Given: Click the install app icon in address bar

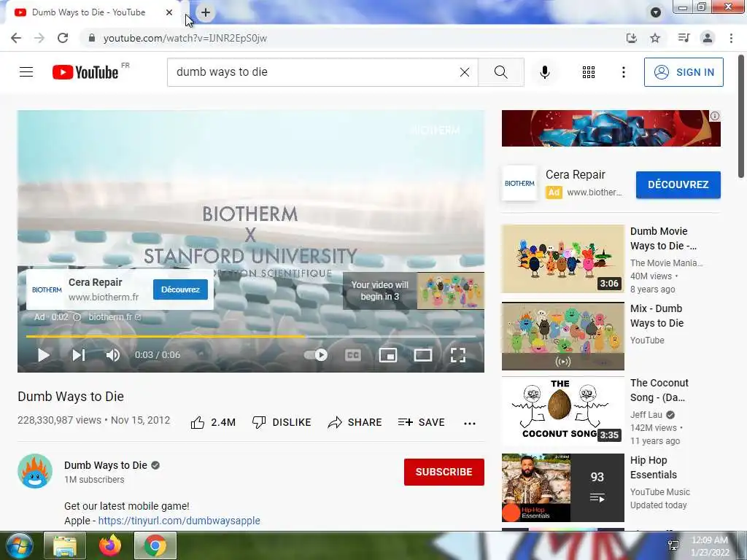Looking at the screenshot, I should (x=632, y=38).
